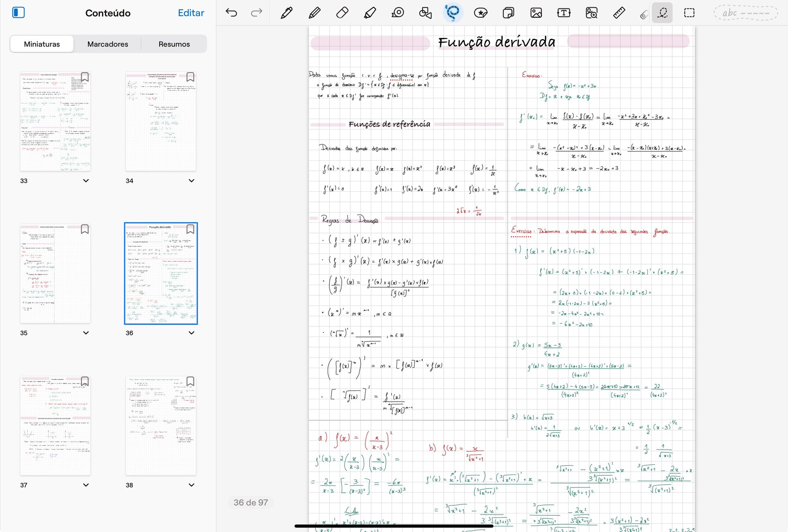
Task: Bookmark page 33 thumbnail
Action: point(85,77)
